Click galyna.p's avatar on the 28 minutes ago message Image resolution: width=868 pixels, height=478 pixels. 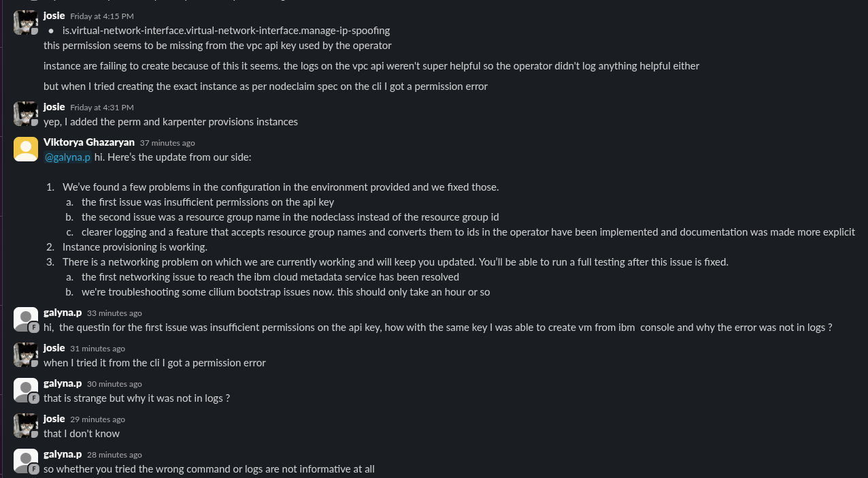[x=25, y=461]
